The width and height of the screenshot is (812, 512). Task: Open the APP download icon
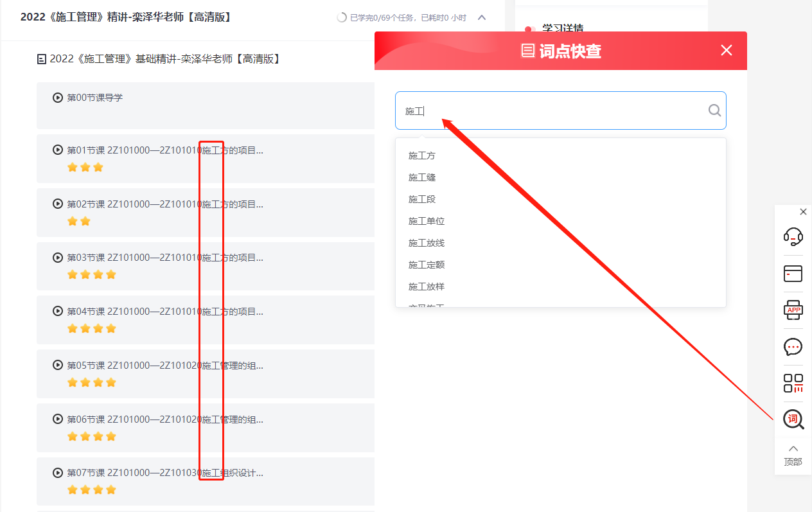pos(793,310)
